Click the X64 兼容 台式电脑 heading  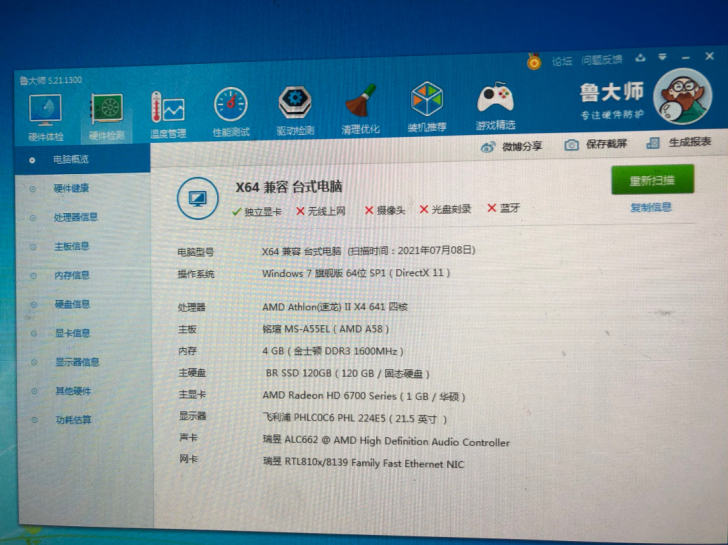(289, 187)
